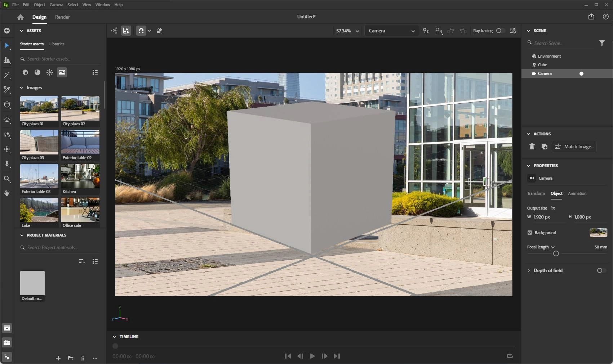This screenshot has height=364, width=613.
Task: Toggle Ray tracing on
Action: coord(500,31)
